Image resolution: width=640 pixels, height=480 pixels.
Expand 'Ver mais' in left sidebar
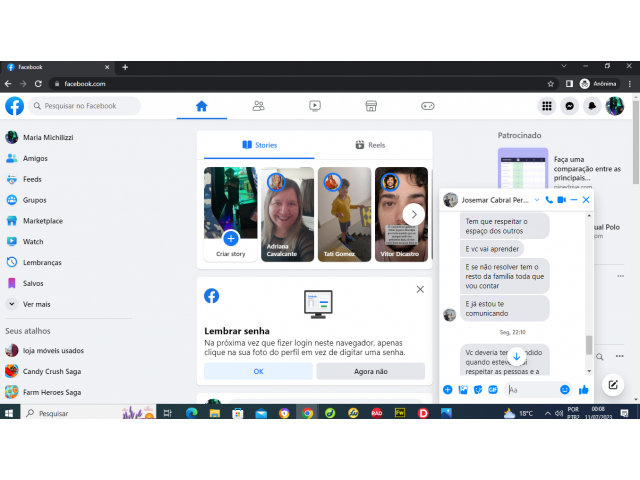click(x=37, y=304)
